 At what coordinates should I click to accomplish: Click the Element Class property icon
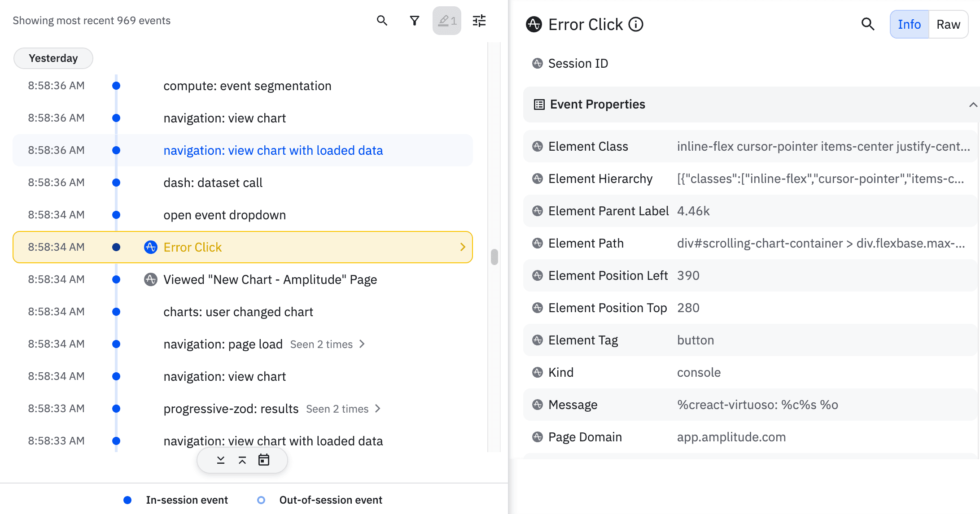[x=538, y=146]
